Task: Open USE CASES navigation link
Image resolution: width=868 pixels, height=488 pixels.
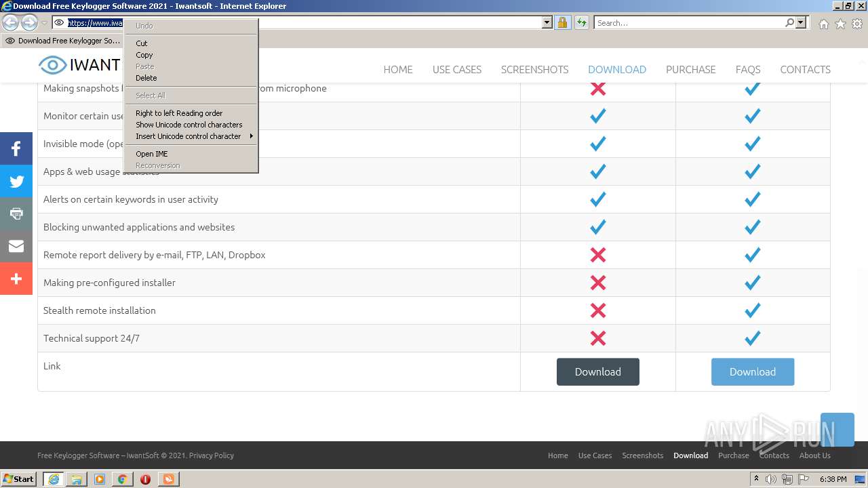Action: coord(457,69)
